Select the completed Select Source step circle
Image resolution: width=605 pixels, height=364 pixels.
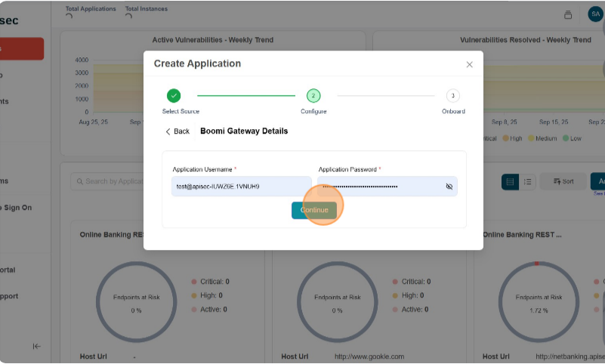point(174,96)
